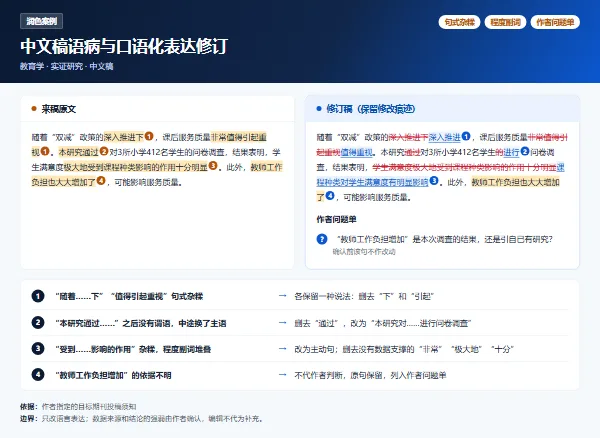
Task: Select the 句式杂糅 tag pill
Action: [459, 22]
